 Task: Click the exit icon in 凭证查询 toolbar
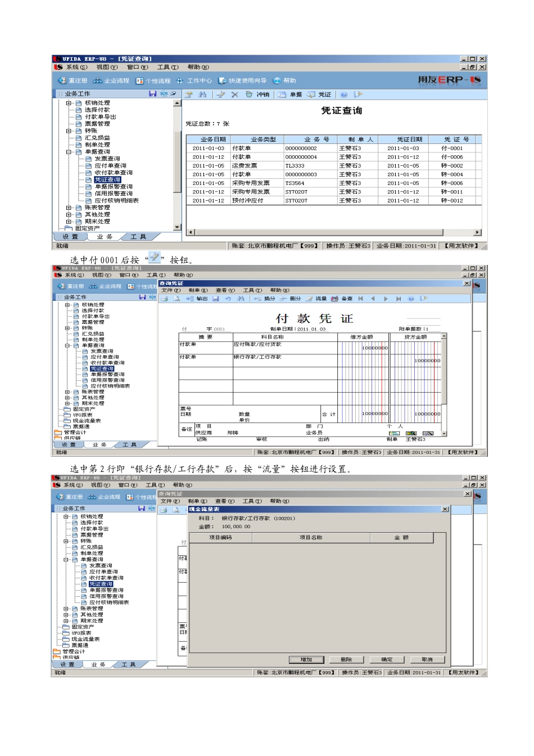(359, 94)
